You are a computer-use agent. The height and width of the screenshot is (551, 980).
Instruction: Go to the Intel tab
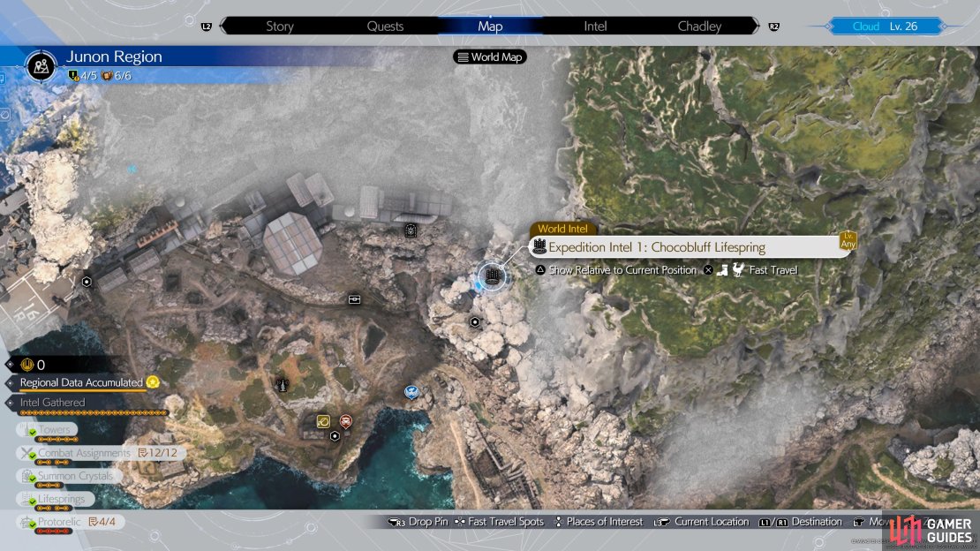coord(595,26)
